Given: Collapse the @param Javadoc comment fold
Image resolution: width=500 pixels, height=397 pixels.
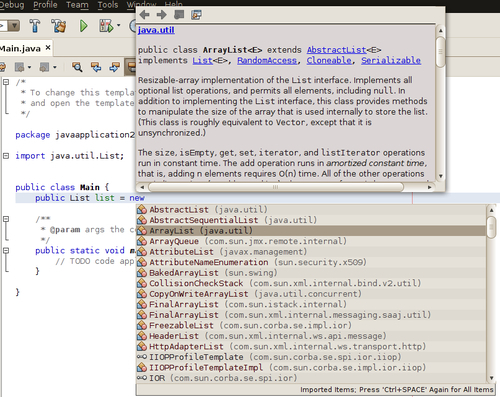Looking at the screenshot, I should 6,219.
